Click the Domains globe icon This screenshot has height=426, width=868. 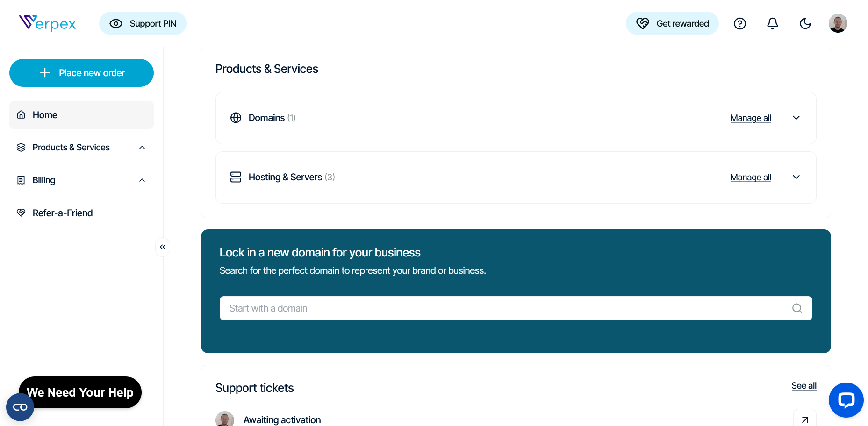click(236, 118)
